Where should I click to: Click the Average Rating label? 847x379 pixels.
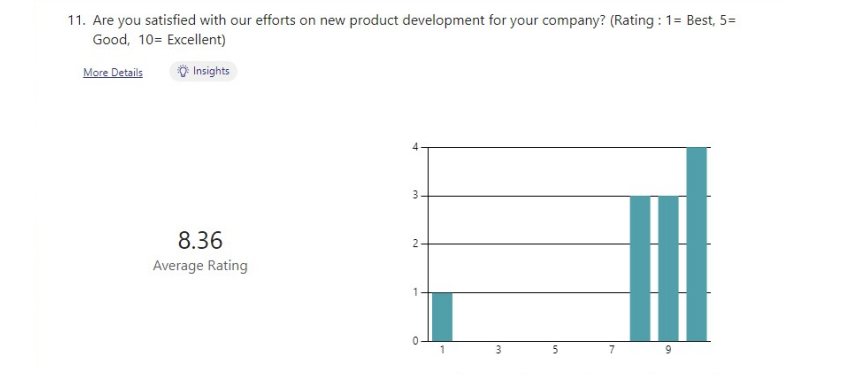(200, 266)
